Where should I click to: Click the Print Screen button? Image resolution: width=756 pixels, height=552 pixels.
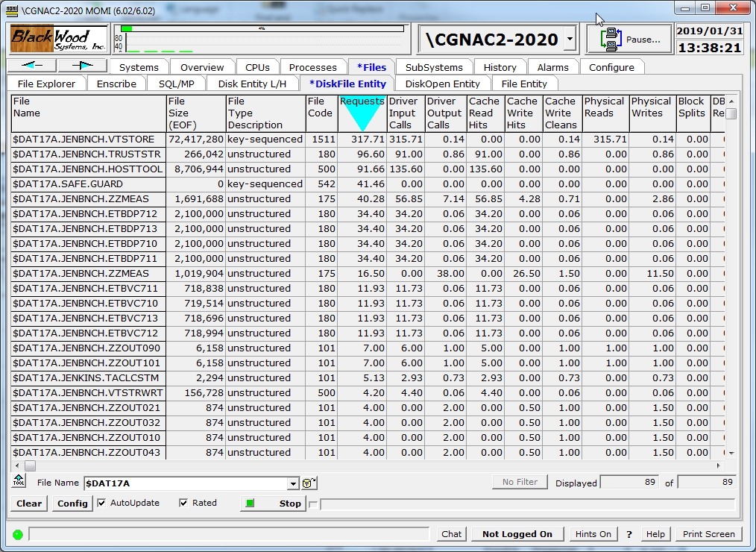point(708,534)
